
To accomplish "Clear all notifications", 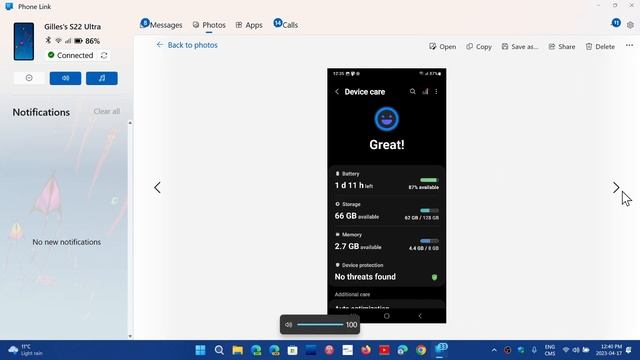I will coord(107,111).
